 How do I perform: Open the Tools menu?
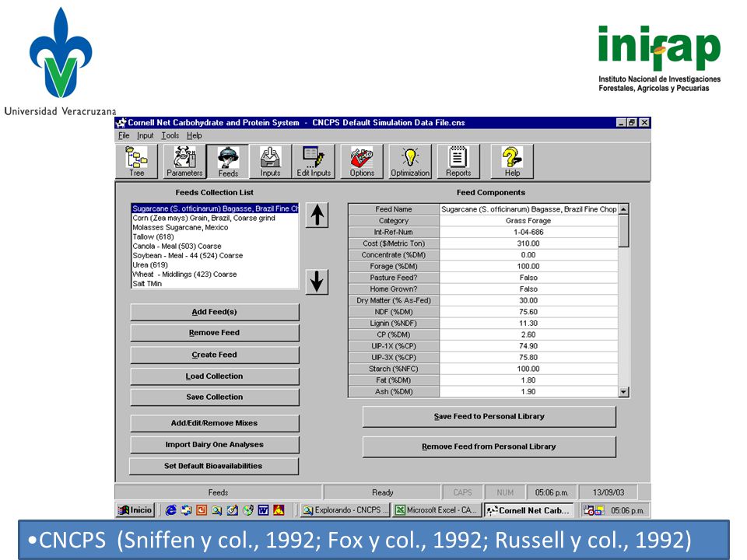[x=170, y=135]
